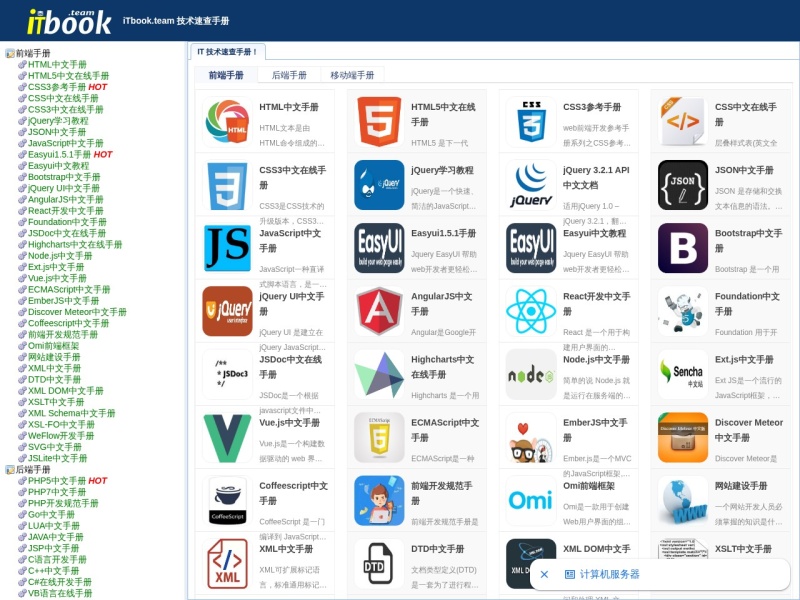Select Vue.js中文手册 in sidebar tree
Viewport: 800px width, 600px height.
[x=57, y=278]
